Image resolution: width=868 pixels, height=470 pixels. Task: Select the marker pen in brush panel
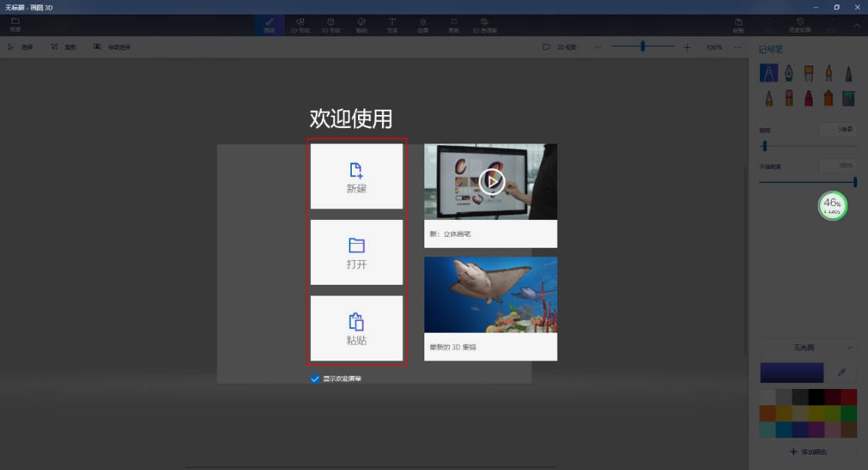click(768, 73)
